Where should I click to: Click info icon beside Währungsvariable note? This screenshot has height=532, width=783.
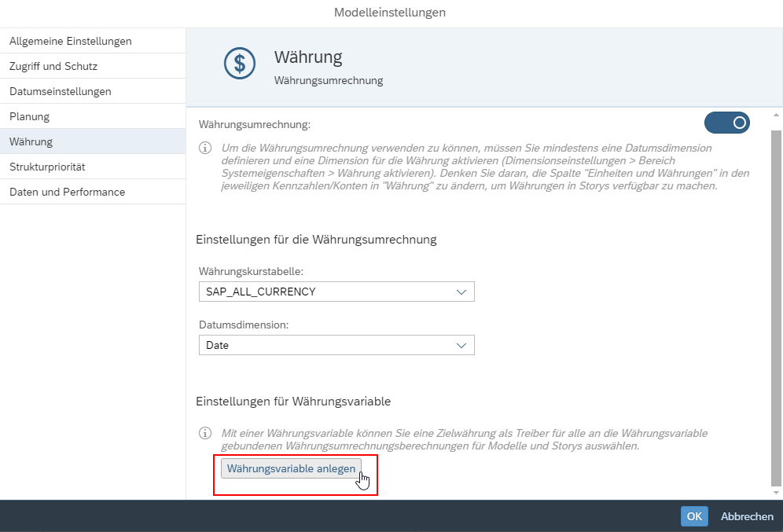coord(205,433)
